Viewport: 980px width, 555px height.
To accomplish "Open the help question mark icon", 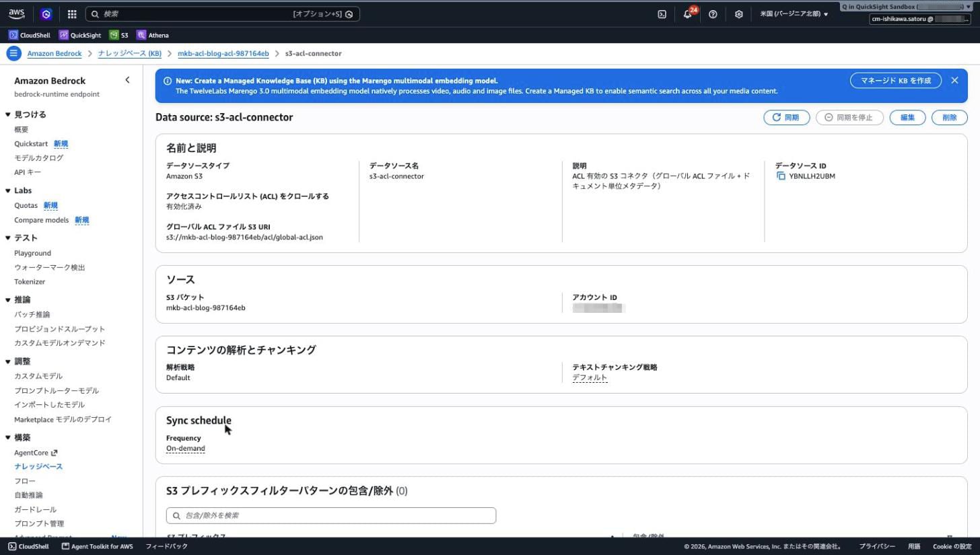I will click(x=713, y=13).
